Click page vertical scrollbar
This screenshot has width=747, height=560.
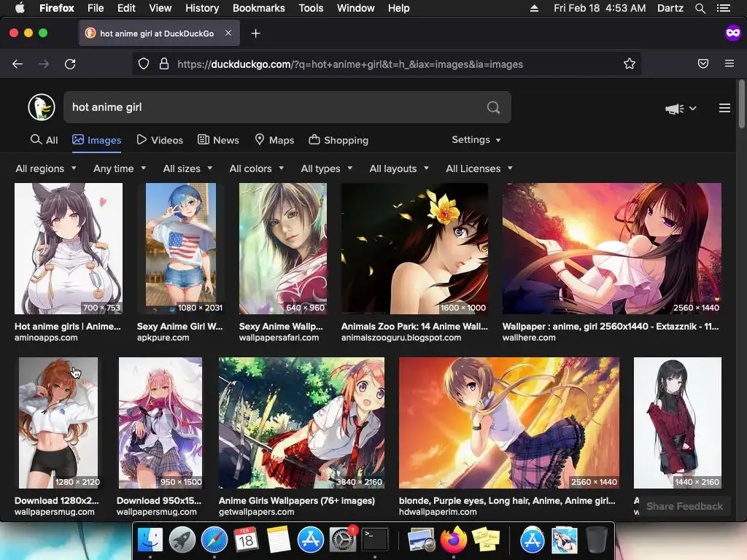(x=741, y=104)
